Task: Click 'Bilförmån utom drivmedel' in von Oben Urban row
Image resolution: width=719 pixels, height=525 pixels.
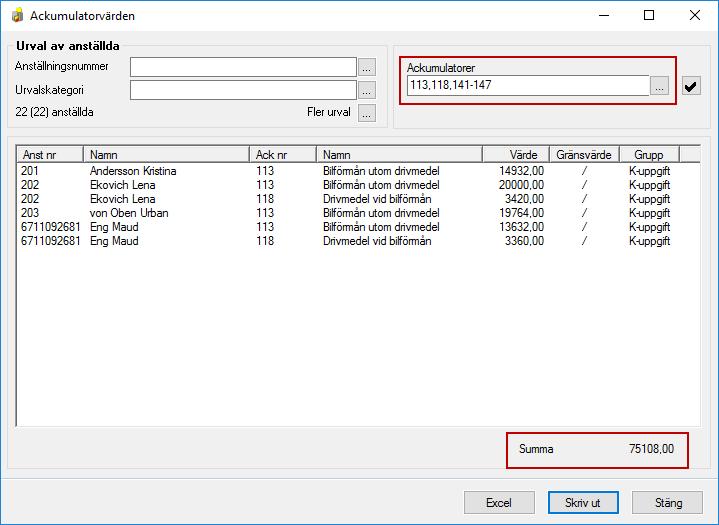Action: 381,213
